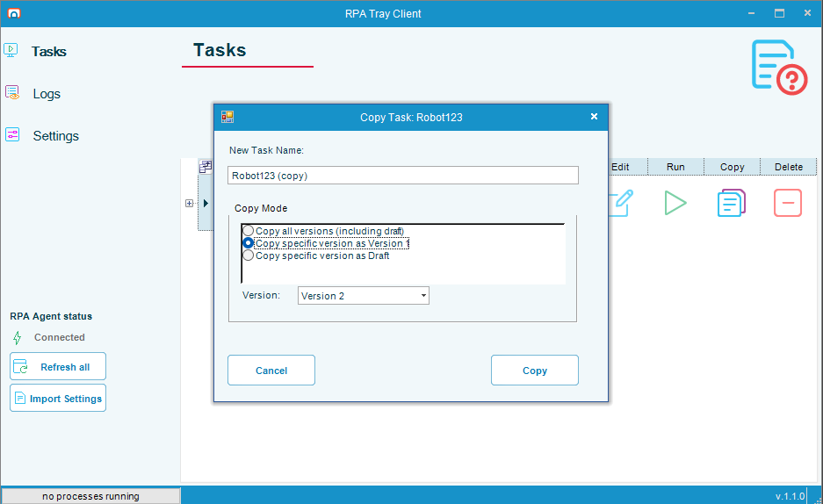Viewport: 823px width, 504px height.
Task: Go to Logs in the sidebar
Action: (x=47, y=94)
